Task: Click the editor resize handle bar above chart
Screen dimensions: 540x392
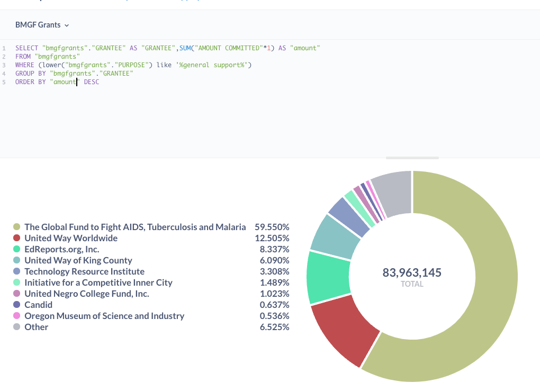Action: coord(412,158)
